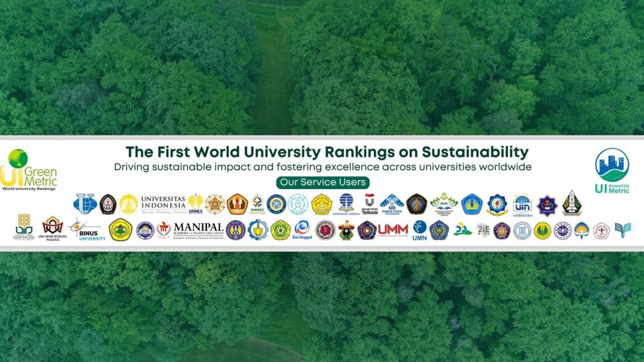Image resolution: width=644 pixels, height=362 pixels.
Task: Open the UIN Raden Fatah Palembang logo
Action: pyautogui.click(x=391, y=204)
